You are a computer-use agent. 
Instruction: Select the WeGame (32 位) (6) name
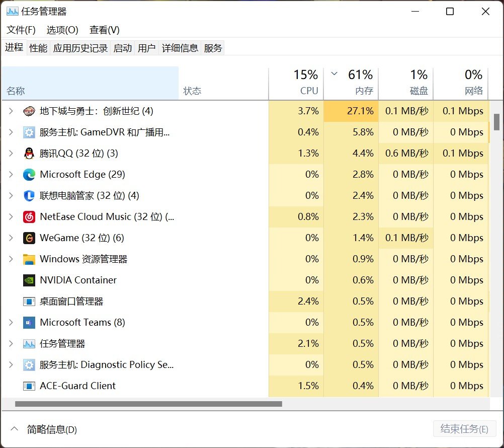[82, 238]
